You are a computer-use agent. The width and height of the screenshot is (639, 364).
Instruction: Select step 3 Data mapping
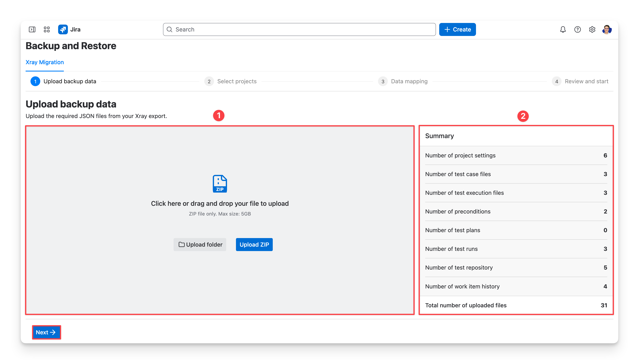coord(403,81)
